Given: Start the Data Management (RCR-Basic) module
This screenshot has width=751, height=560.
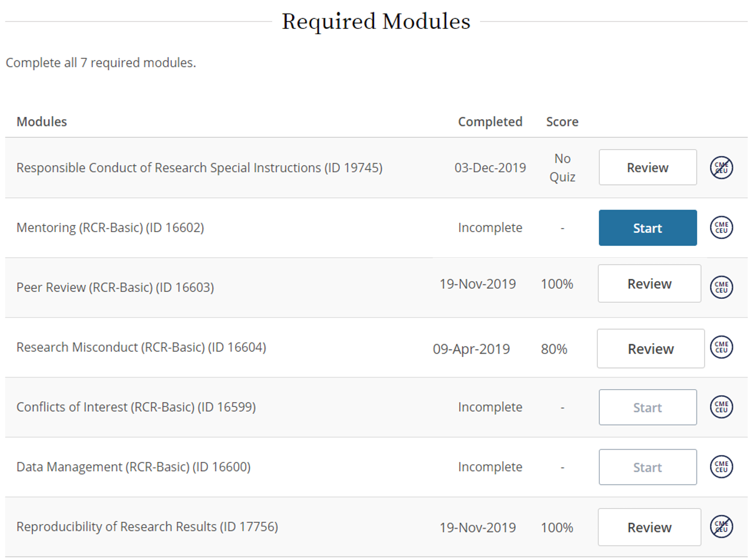Looking at the screenshot, I should coord(647,467).
